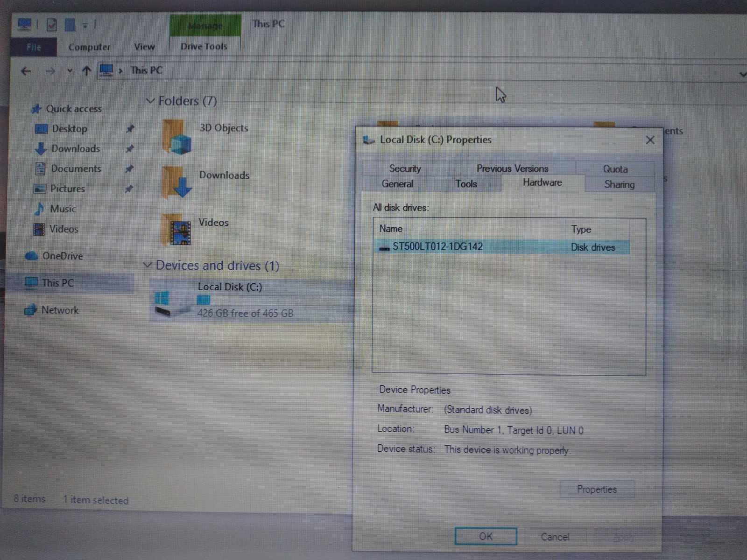The width and height of the screenshot is (747, 560).
Task: Open Music in the navigation pane
Action: pos(63,209)
